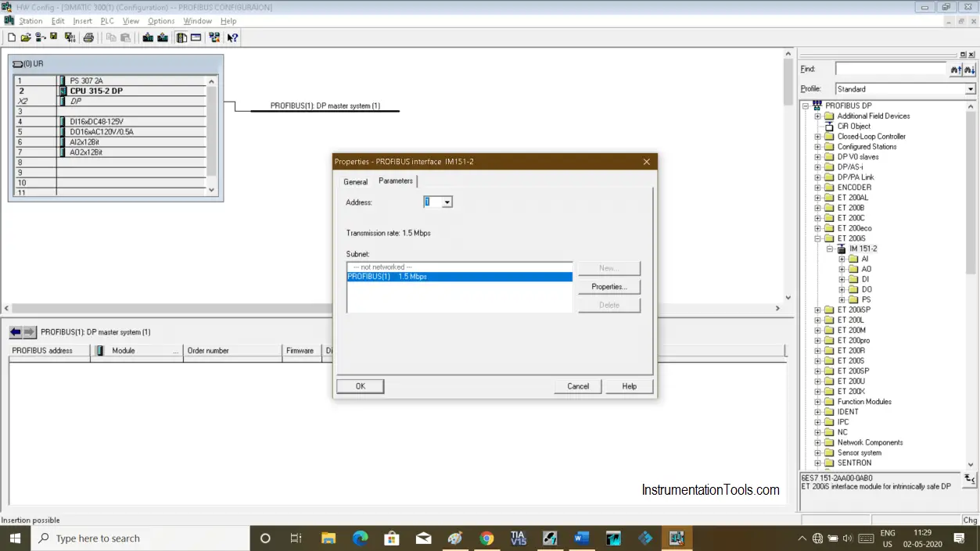Open Microsoft Edge from the taskbar

360,538
